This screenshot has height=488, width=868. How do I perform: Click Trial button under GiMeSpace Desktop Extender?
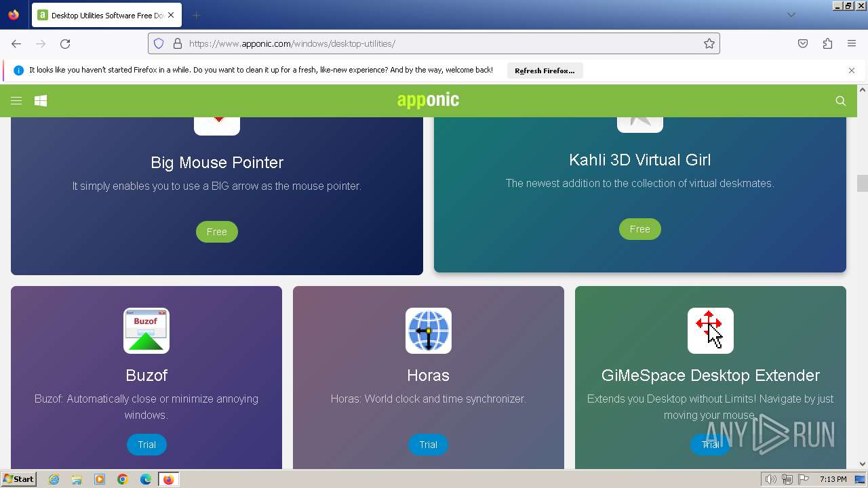710,445
